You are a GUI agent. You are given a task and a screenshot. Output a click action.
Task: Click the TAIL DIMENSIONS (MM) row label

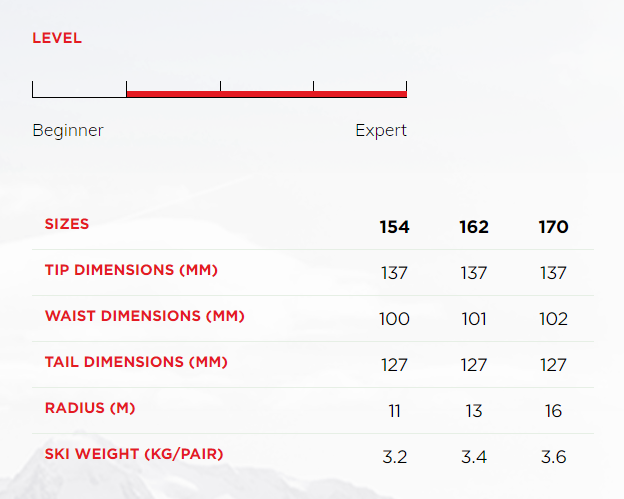[x=136, y=362]
